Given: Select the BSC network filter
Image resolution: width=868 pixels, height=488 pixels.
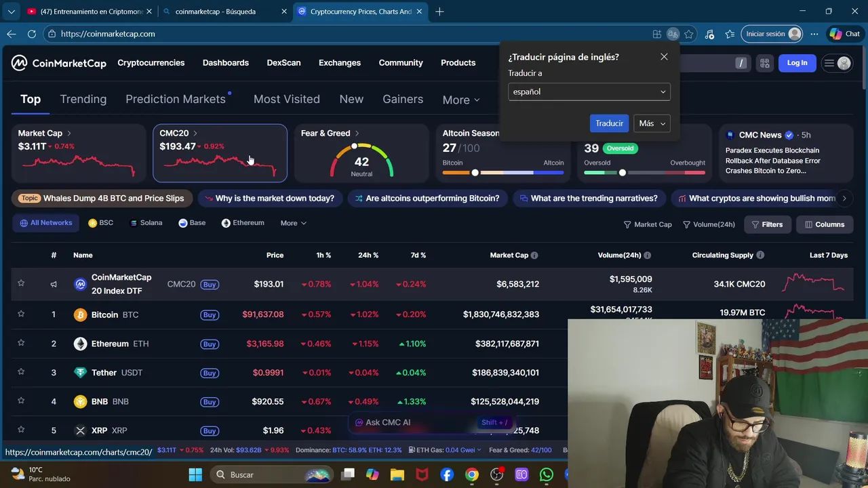Looking at the screenshot, I should [x=101, y=223].
